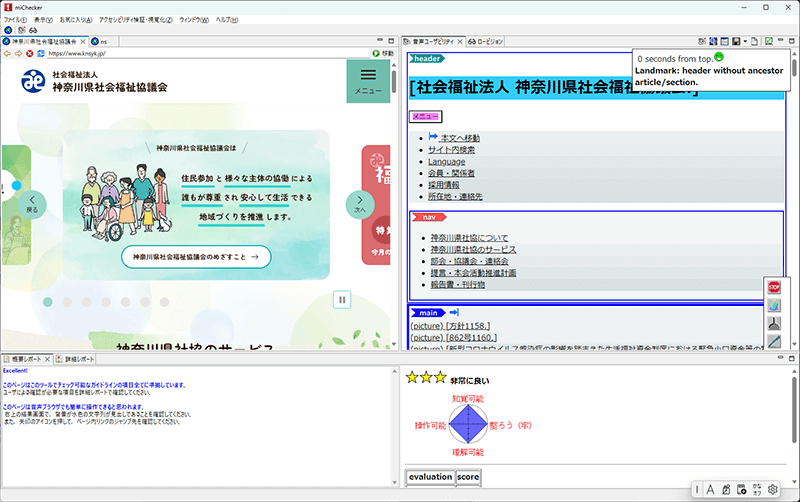800x502 pixels.
Task: Click the 所在地・連絡先 link
Action: (x=455, y=196)
